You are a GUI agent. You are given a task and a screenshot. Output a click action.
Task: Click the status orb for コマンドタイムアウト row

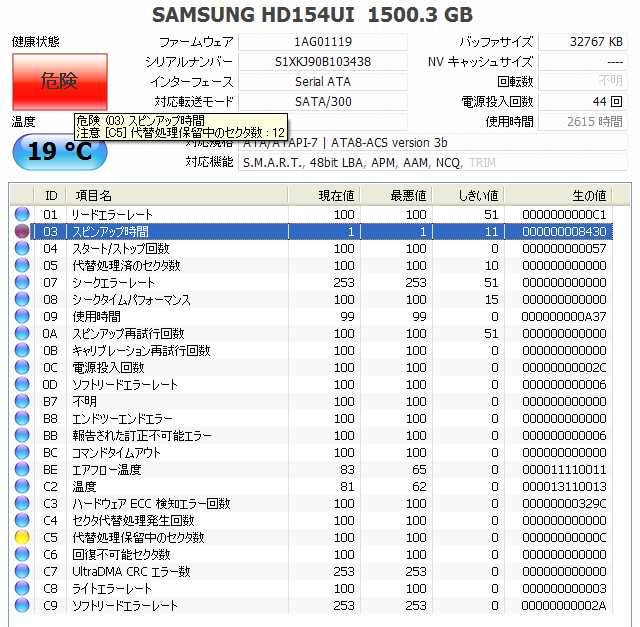click(x=22, y=453)
